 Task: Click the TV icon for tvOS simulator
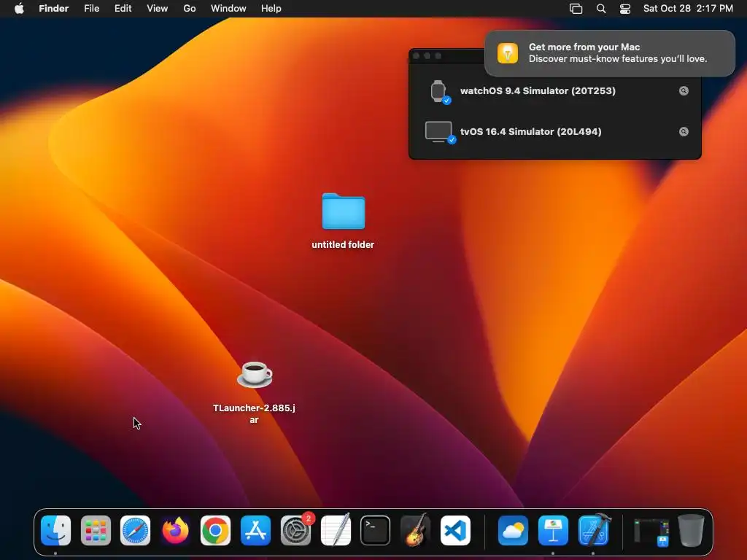[x=439, y=132]
